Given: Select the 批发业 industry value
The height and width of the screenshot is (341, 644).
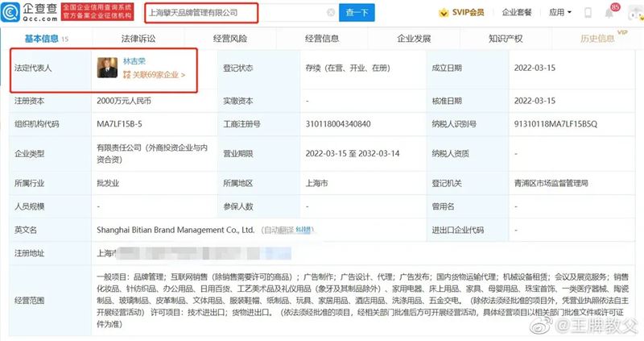Looking at the screenshot, I should [108, 183].
